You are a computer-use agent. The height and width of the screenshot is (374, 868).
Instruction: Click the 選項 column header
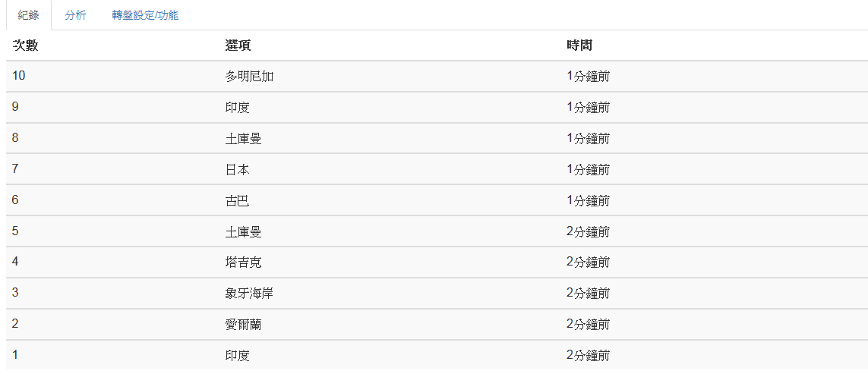(x=238, y=46)
